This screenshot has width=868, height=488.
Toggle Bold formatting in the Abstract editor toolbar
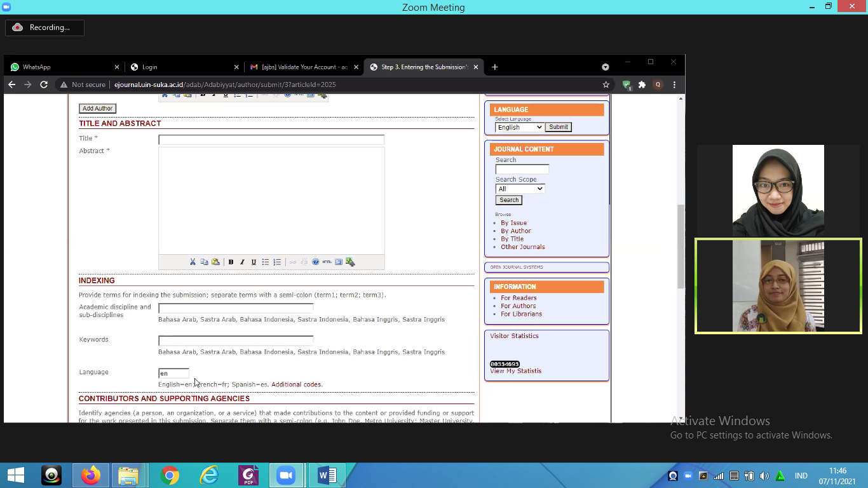point(231,262)
